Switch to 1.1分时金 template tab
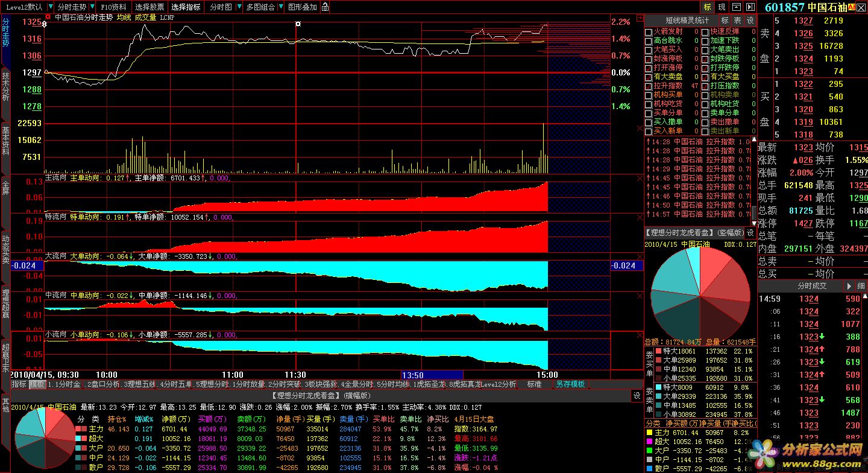 point(64,384)
